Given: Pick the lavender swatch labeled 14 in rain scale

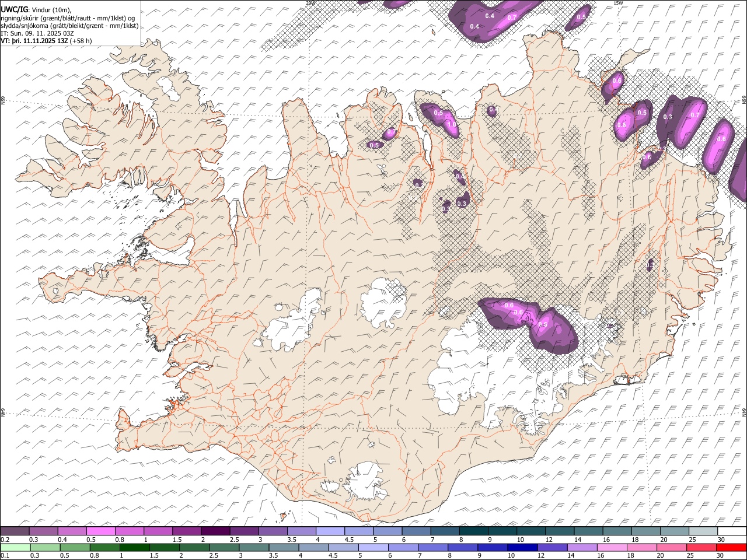Looking at the screenshot, I should point(581,547).
